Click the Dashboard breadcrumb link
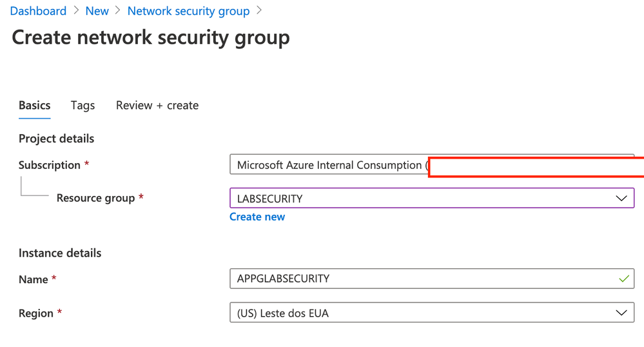This screenshot has height=347, width=644. click(x=38, y=11)
